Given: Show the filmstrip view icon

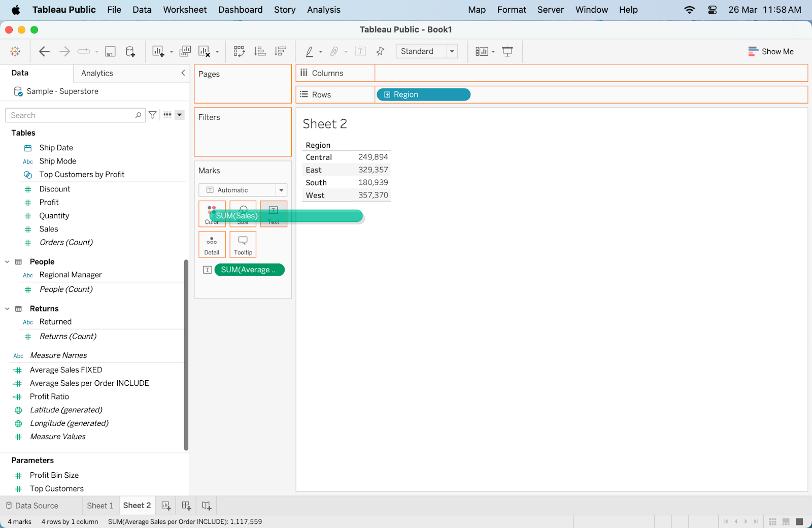Looking at the screenshot, I should (786, 522).
